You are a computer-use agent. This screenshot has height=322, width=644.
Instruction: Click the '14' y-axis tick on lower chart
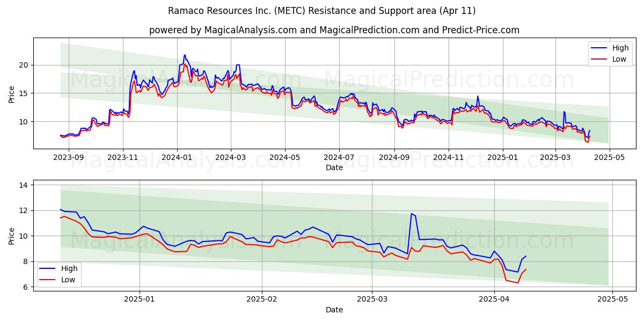pos(24,185)
